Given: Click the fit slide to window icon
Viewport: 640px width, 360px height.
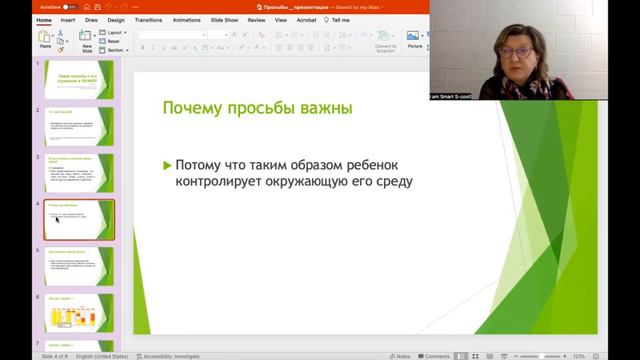Looking at the screenshot, I should pyautogui.click(x=596, y=356).
